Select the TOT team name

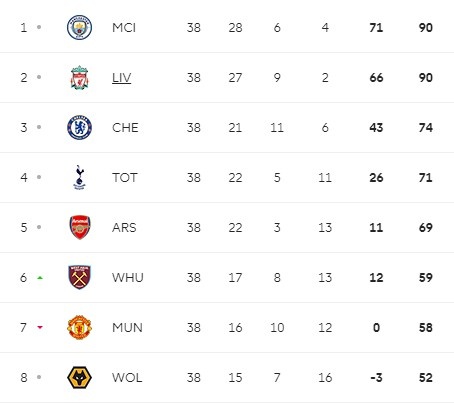[x=125, y=178]
